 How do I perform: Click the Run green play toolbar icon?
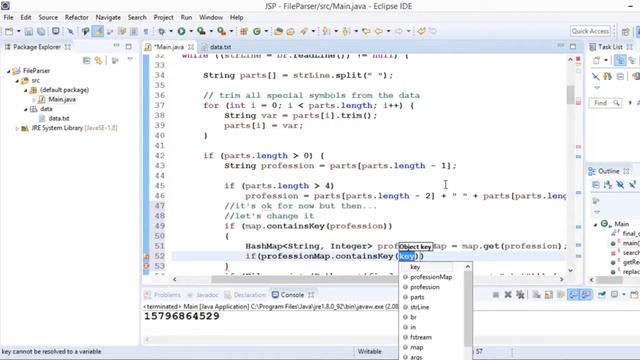tap(181, 31)
